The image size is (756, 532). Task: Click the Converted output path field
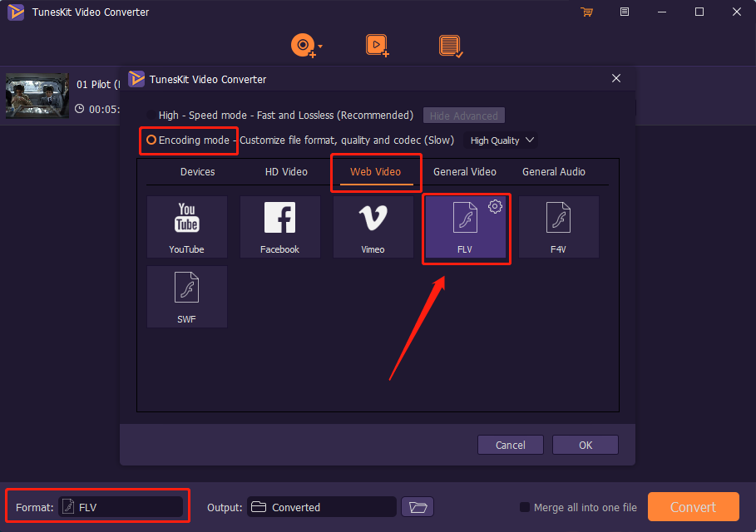point(322,507)
